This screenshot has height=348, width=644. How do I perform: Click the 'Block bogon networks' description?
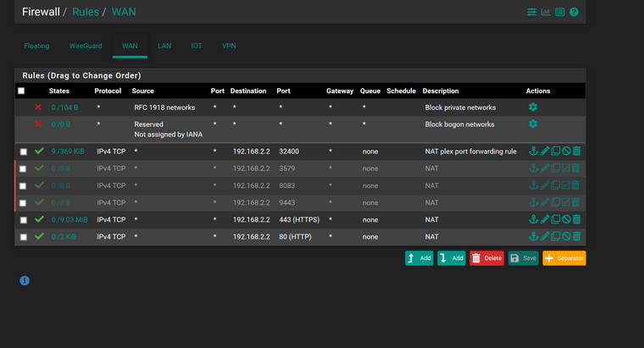(x=459, y=124)
